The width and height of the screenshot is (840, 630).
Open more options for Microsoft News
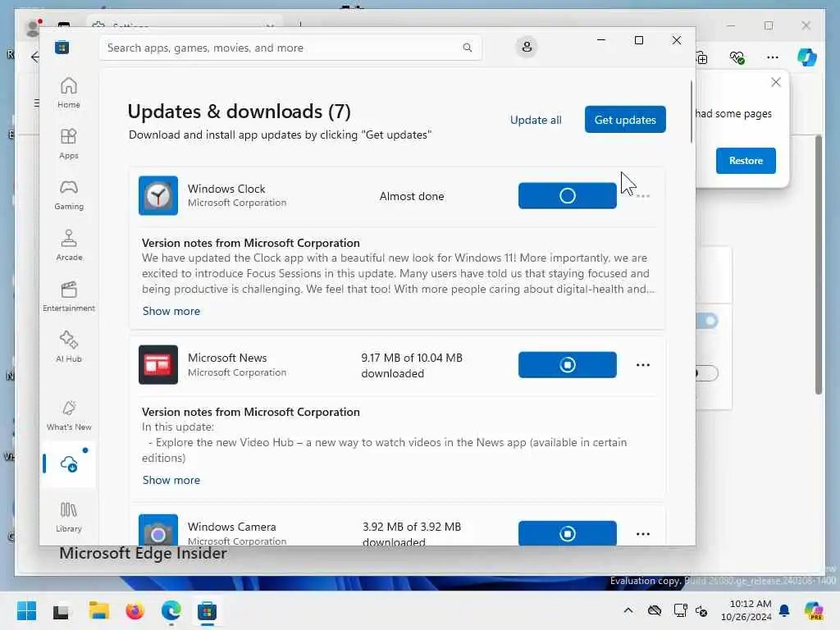click(643, 365)
